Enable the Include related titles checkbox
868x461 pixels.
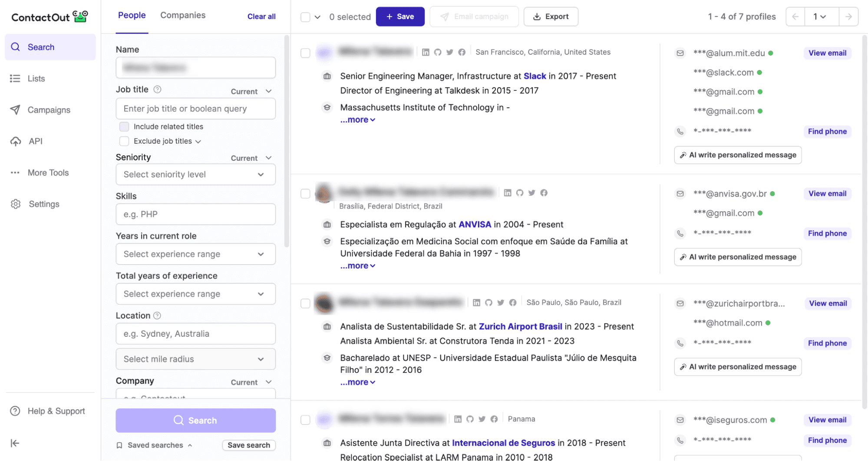click(124, 126)
